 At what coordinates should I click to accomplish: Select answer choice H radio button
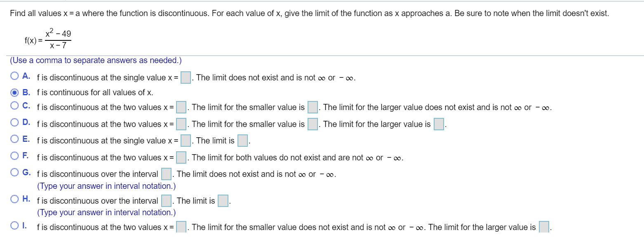click(14, 200)
